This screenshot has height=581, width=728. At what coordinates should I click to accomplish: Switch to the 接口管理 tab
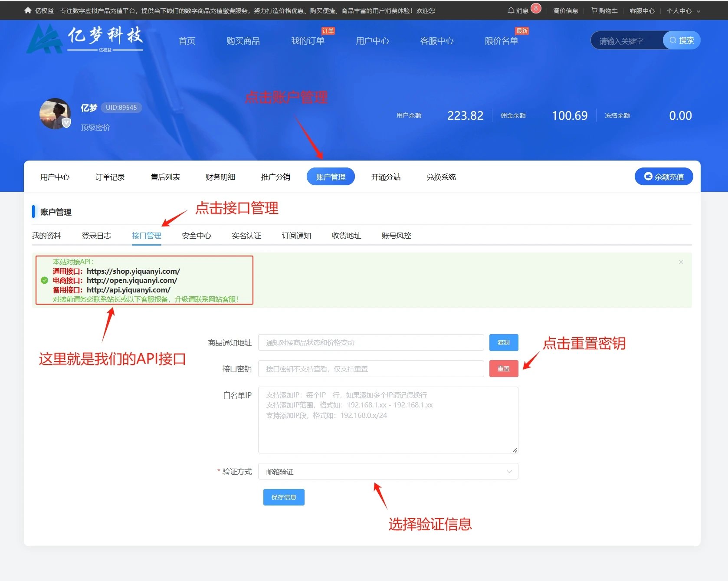147,236
